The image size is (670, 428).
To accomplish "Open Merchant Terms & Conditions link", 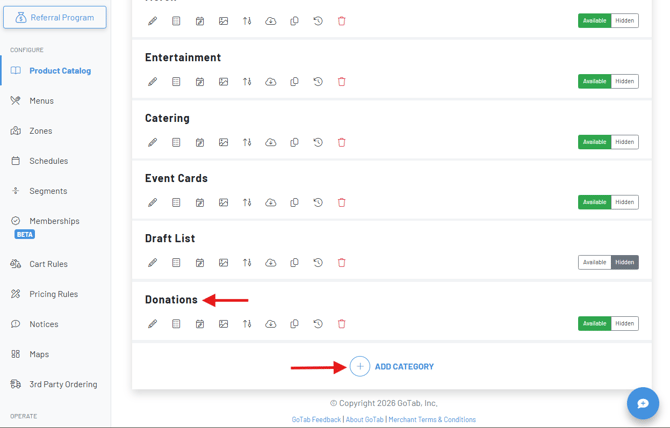I will tap(432, 420).
